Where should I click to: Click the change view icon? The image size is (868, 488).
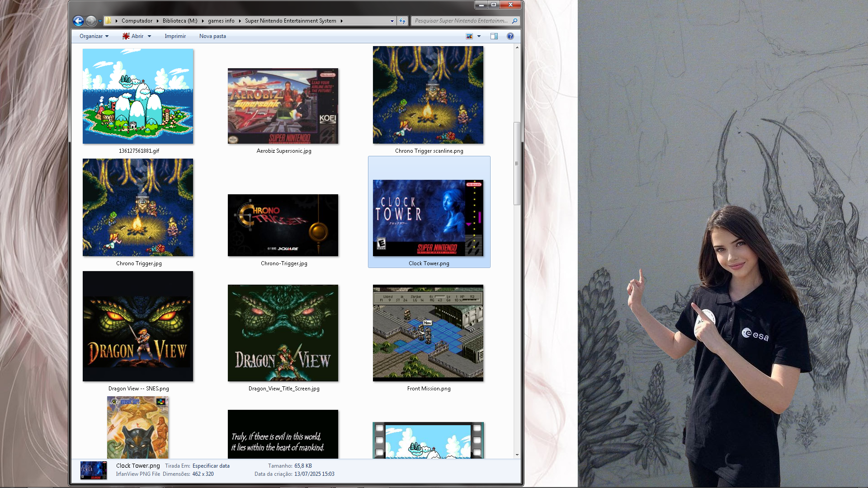(469, 36)
